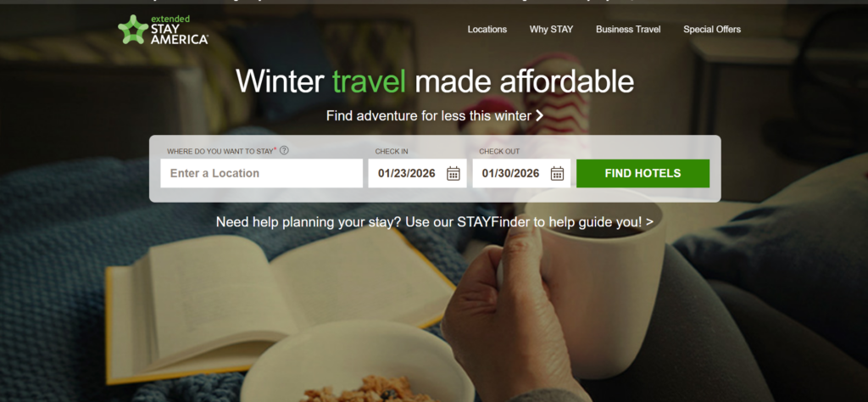Select the check-in date 01/23/2026 field

(x=417, y=173)
